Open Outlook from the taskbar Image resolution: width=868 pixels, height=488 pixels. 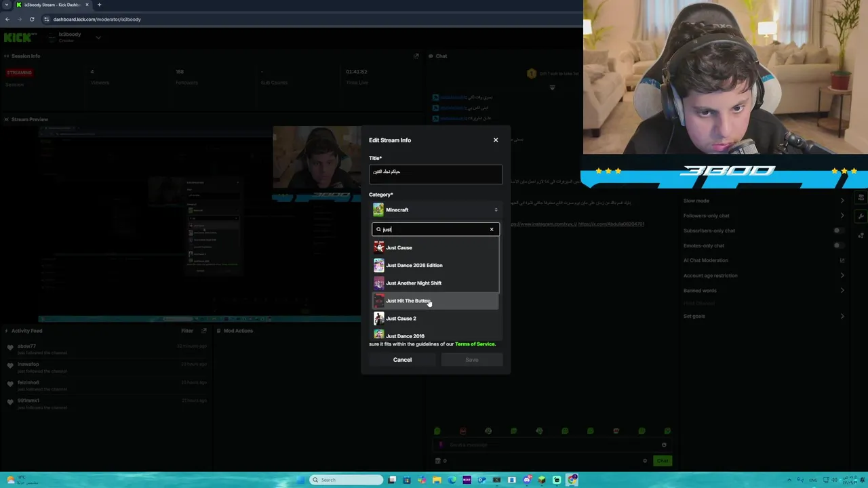pos(481,480)
